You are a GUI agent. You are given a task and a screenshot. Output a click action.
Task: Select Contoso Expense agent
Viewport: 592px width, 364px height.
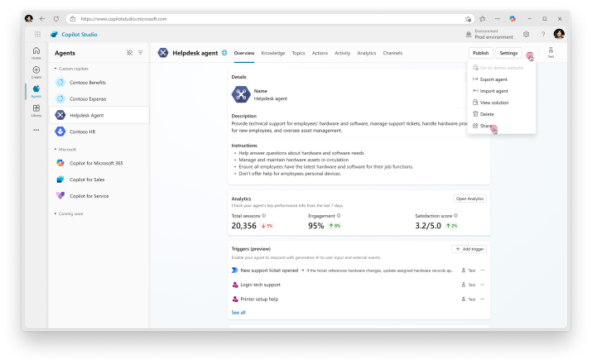point(99,98)
